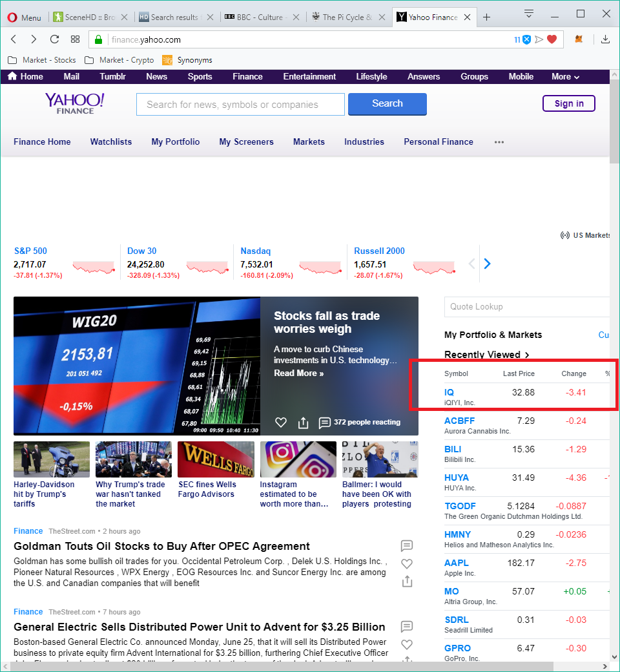Close the Search results tab

[210, 17]
